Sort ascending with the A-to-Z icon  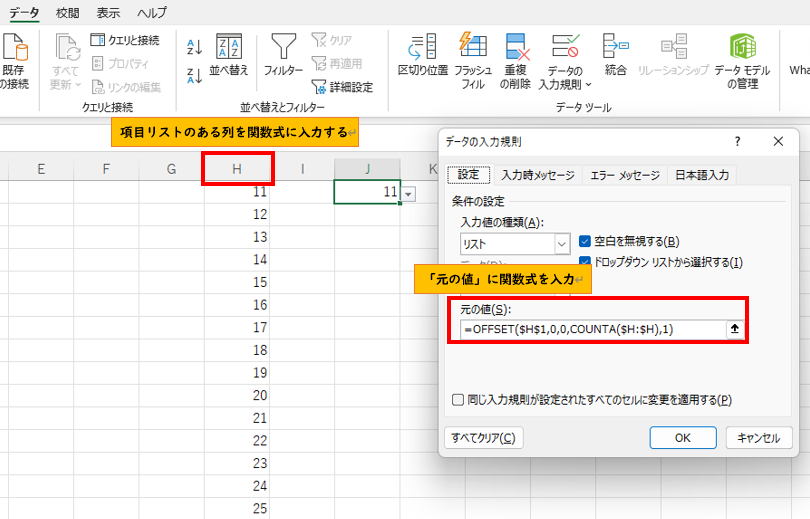pos(194,47)
